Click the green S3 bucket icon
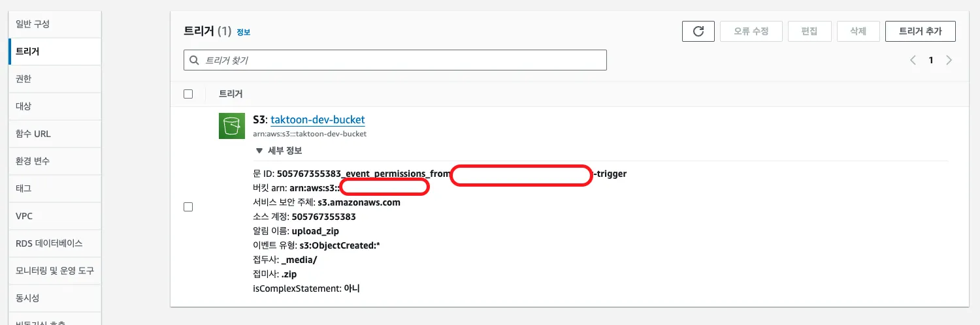 [x=231, y=126]
